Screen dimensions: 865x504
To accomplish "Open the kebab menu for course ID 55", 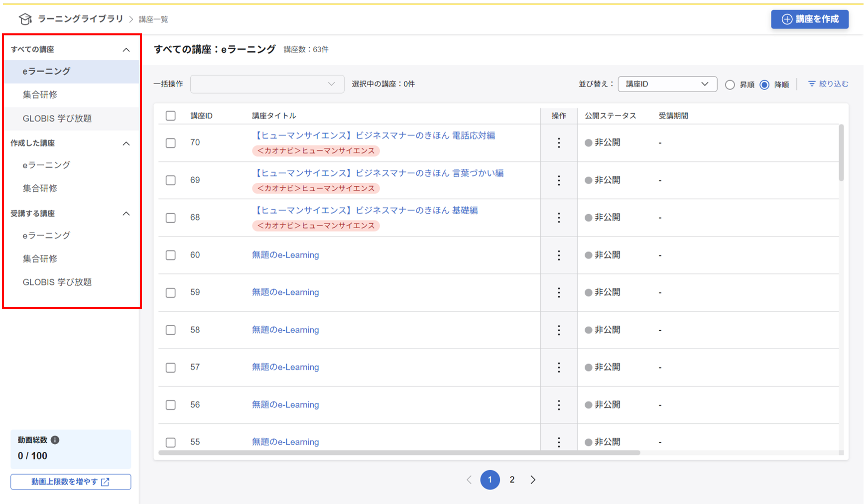I will (559, 442).
